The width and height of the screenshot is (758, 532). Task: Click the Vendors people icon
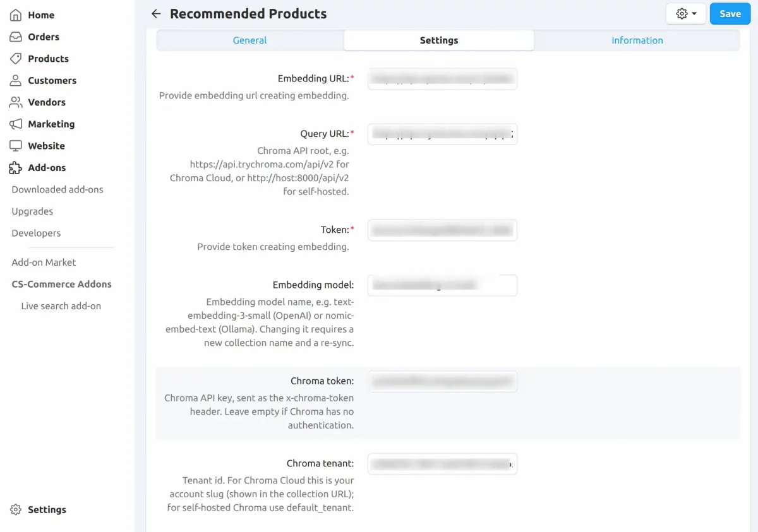(16, 102)
